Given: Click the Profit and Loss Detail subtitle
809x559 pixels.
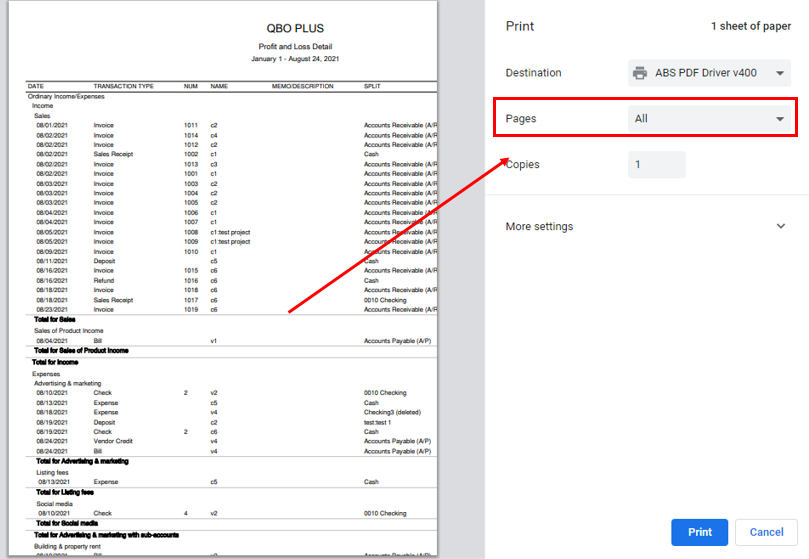Looking at the screenshot, I should (x=295, y=46).
